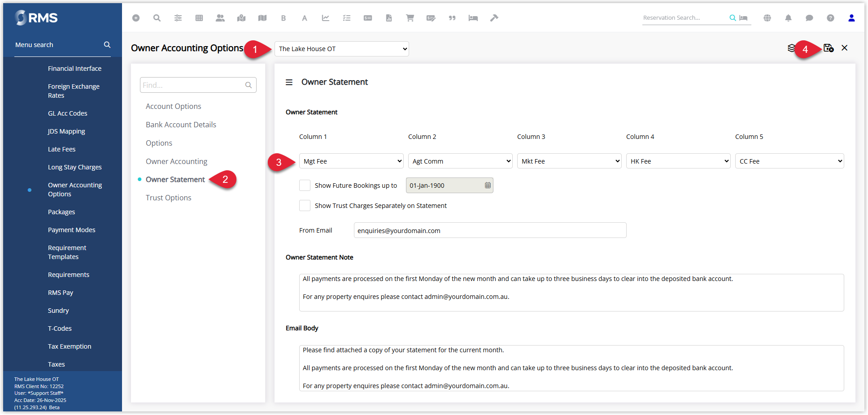The width and height of the screenshot is (868, 415).
Task: Click the Menu search magnifier icon
Action: tap(107, 45)
